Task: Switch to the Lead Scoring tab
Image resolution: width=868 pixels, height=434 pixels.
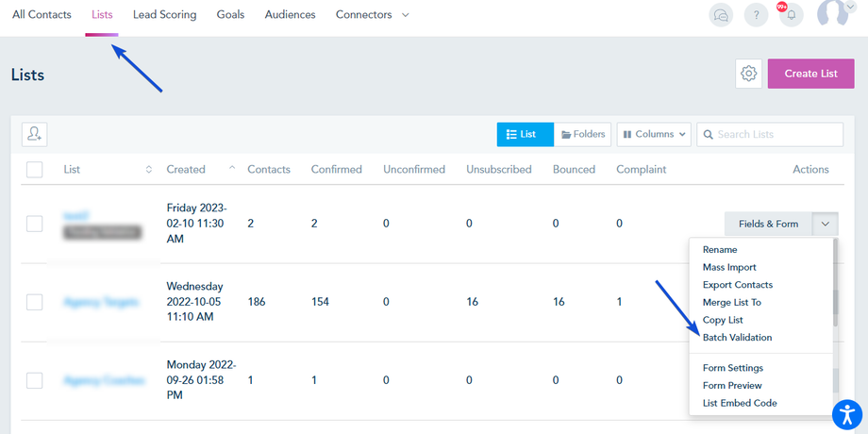Action: 164,15
